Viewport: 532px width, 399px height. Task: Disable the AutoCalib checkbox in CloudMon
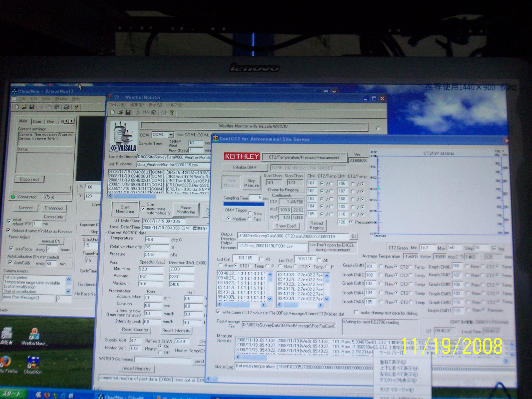pos(10,262)
